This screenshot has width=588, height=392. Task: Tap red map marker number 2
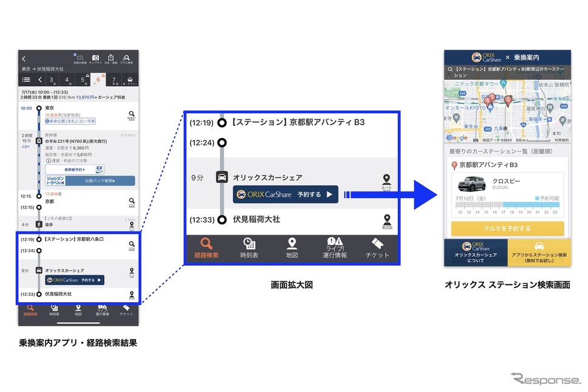point(508,100)
